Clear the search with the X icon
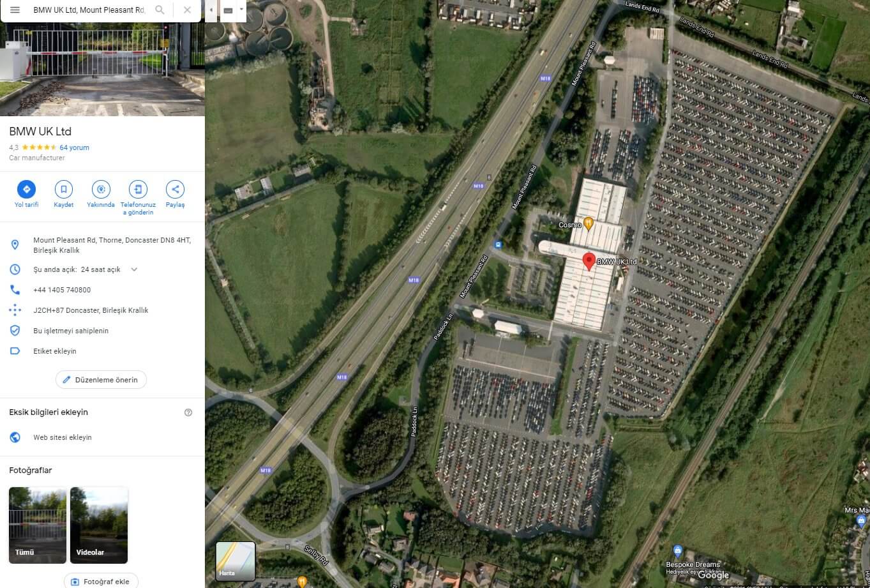Image resolution: width=870 pixels, height=588 pixels. click(x=187, y=10)
